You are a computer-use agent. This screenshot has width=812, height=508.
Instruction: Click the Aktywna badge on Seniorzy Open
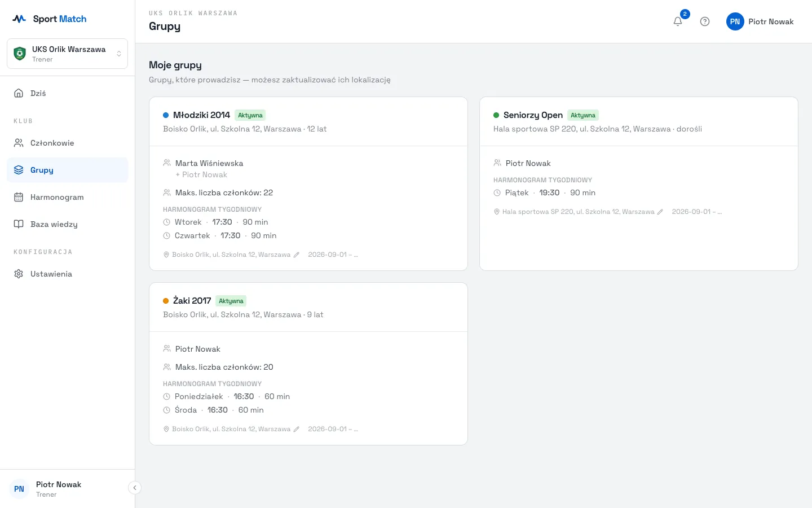[x=582, y=115]
